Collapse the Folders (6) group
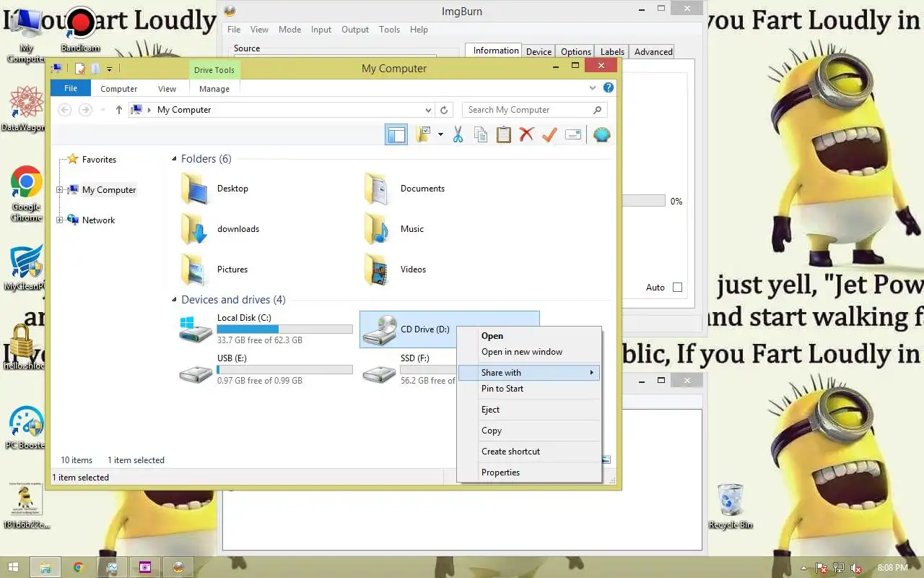The height and width of the screenshot is (578, 924). click(174, 159)
